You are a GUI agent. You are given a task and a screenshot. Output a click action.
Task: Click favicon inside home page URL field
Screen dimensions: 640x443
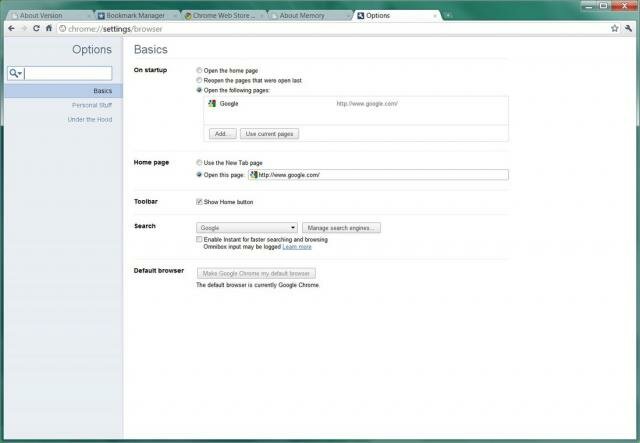pos(253,175)
